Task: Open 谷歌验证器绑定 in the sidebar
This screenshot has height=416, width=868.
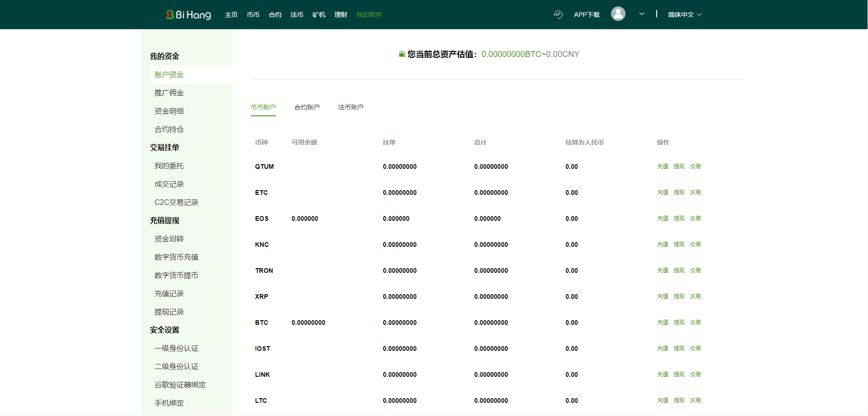Action: pyautogui.click(x=180, y=385)
